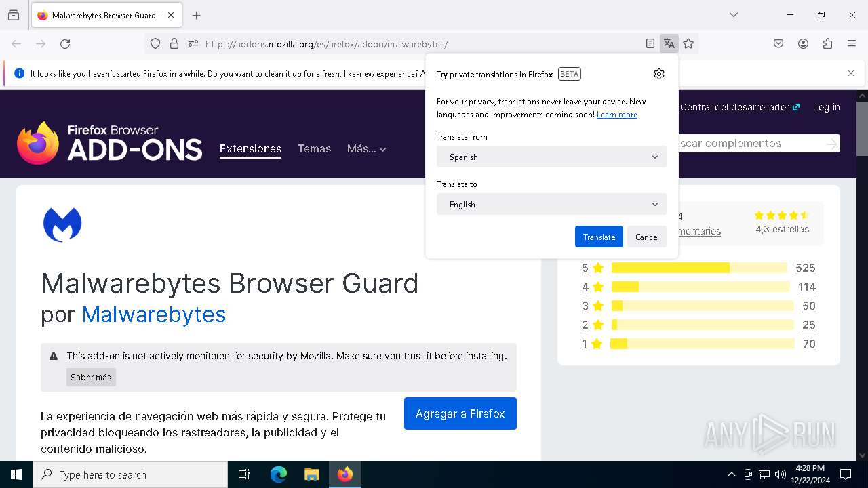Expand the Más menu

[x=366, y=148]
